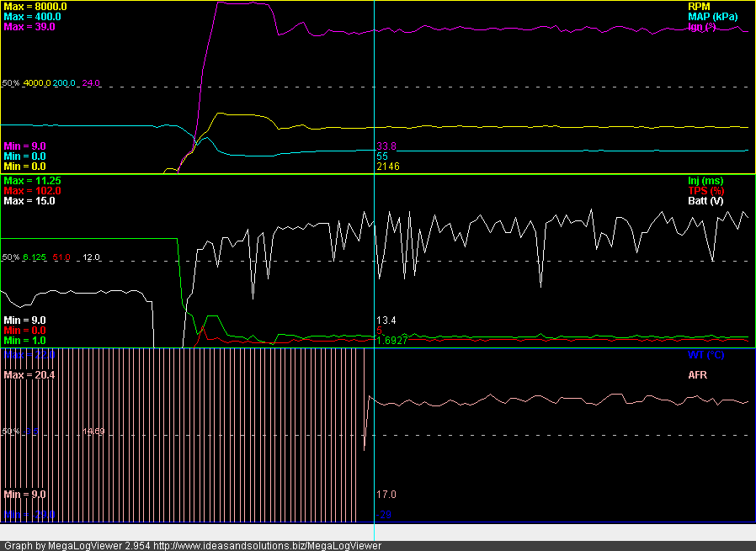
Task: Click the yellow RPM legend label
Action: click(x=699, y=7)
